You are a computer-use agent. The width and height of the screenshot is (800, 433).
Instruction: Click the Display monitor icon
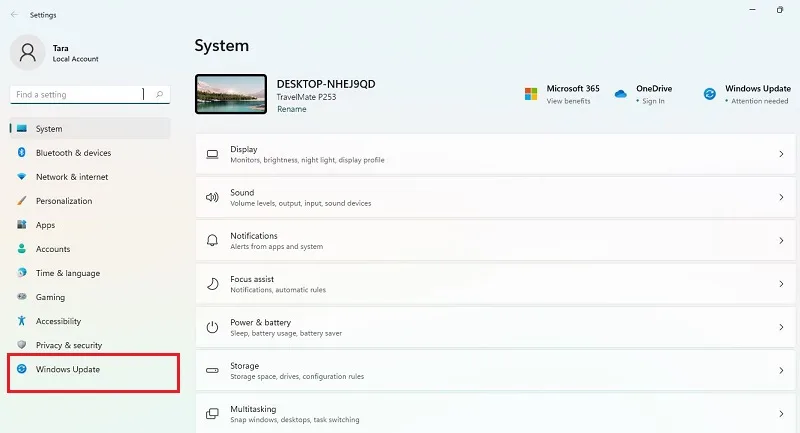point(212,154)
